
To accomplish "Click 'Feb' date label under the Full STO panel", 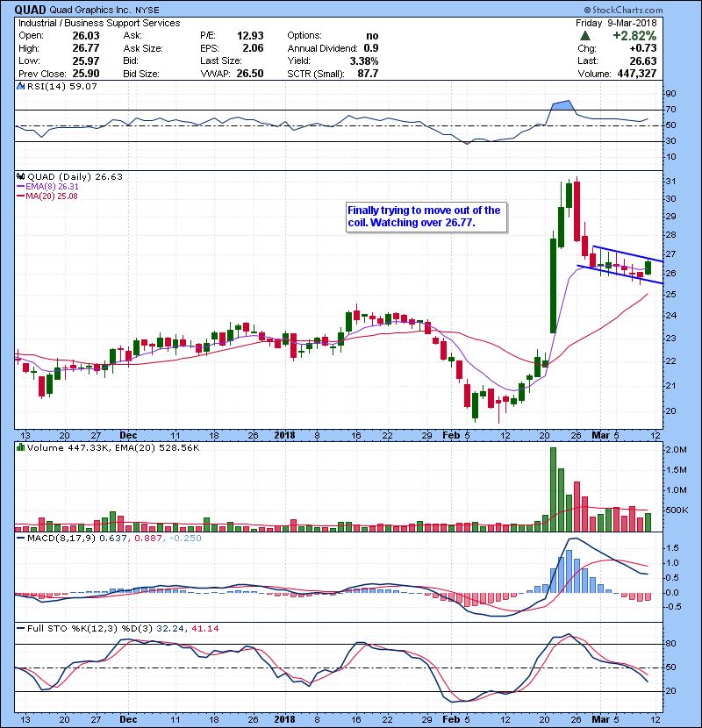I will [451, 719].
